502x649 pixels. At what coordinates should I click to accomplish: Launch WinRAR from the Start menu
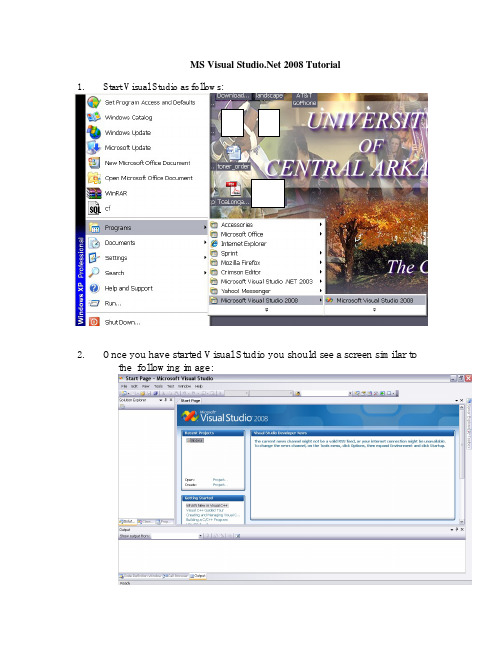point(147,193)
